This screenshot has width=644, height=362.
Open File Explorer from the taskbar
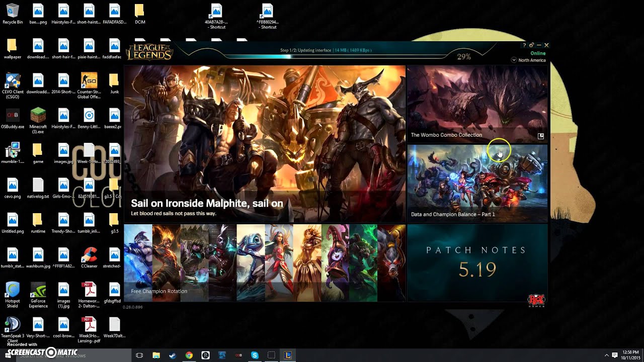point(156,355)
